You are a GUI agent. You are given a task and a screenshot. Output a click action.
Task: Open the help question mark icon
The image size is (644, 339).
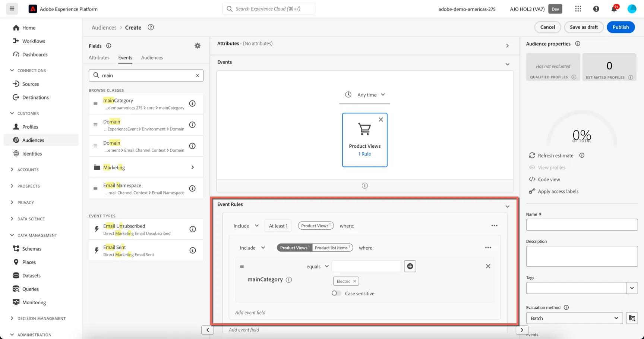(x=596, y=9)
